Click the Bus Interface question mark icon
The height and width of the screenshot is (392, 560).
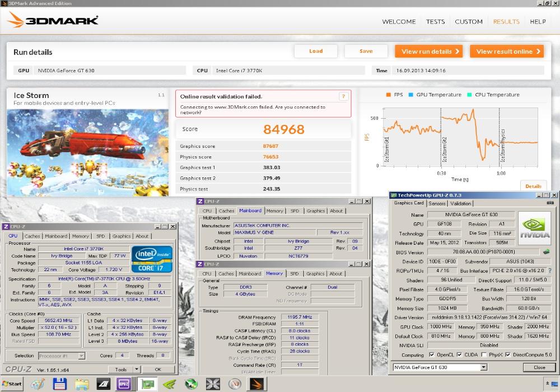tap(550, 270)
